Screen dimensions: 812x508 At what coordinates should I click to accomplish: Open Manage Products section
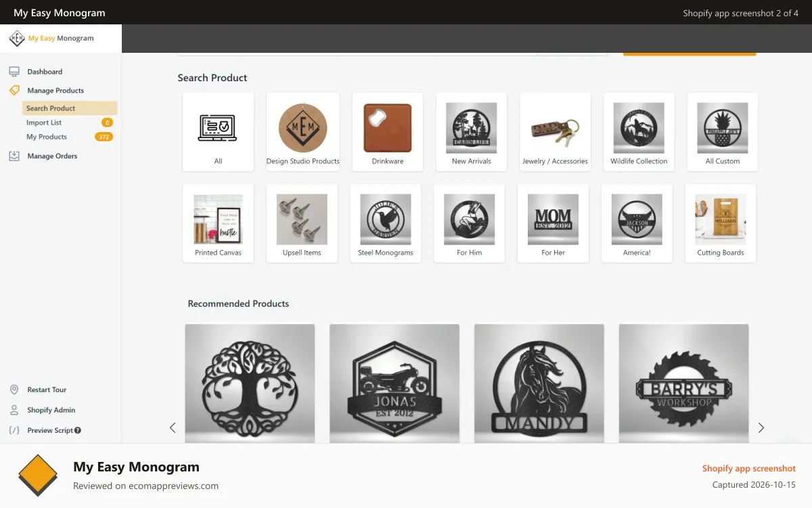[x=55, y=90]
